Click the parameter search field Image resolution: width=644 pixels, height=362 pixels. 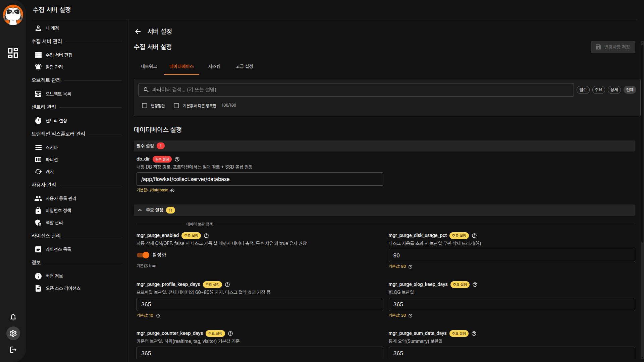pyautogui.click(x=356, y=90)
